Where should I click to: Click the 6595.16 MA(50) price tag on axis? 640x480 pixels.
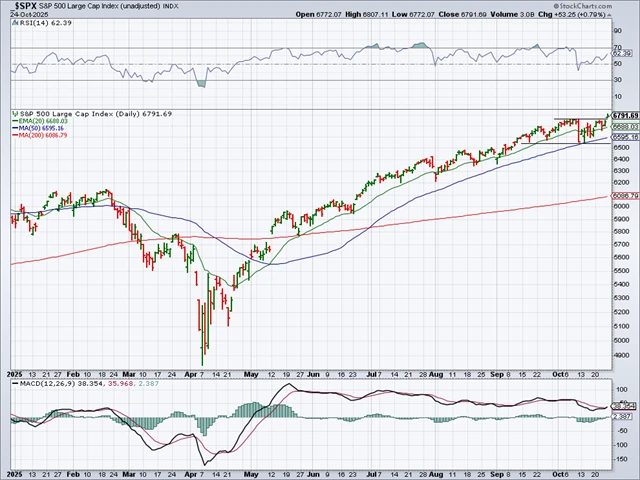tap(625, 137)
